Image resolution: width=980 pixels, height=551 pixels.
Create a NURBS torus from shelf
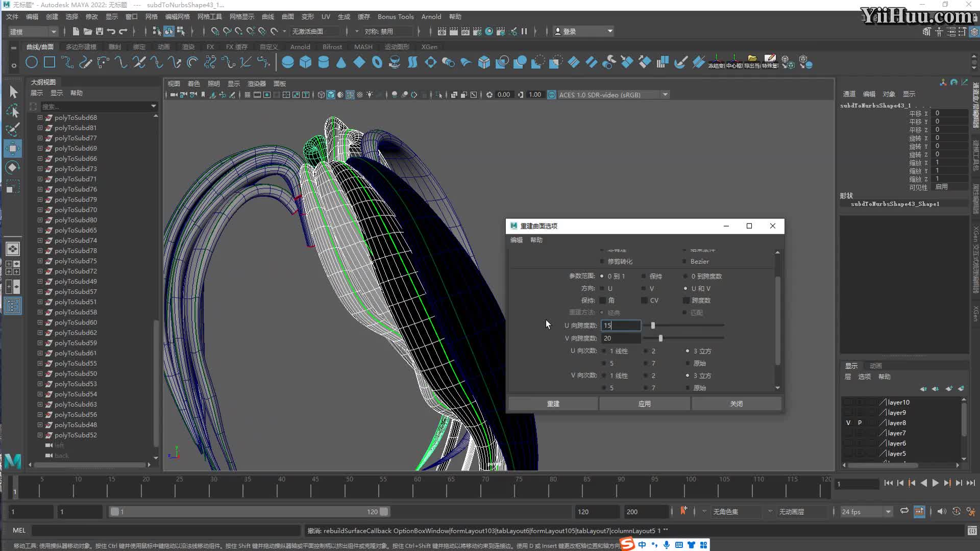click(x=377, y=63)
